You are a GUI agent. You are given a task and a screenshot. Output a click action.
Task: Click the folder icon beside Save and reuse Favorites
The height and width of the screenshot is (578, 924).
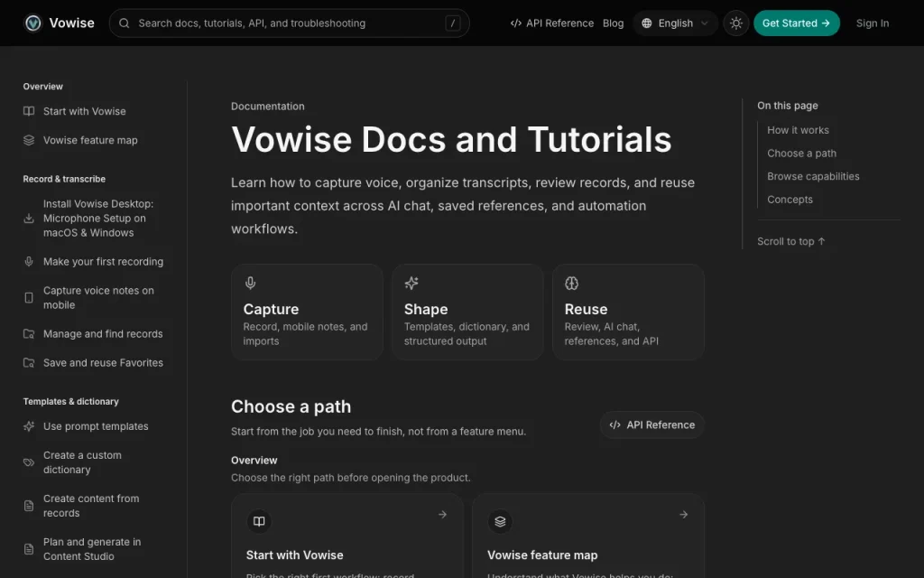(29, 363)
